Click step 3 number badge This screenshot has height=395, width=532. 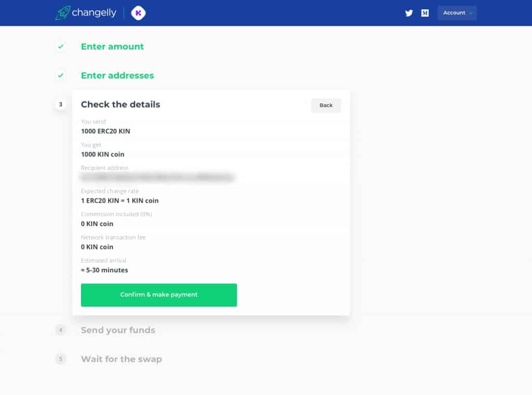[x=61, y=104]
